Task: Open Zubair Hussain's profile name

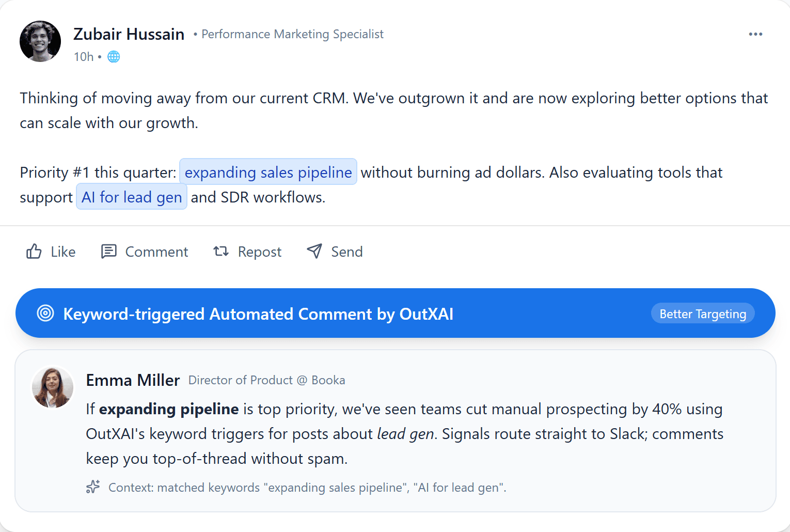Action: click(x=129, y=34)
